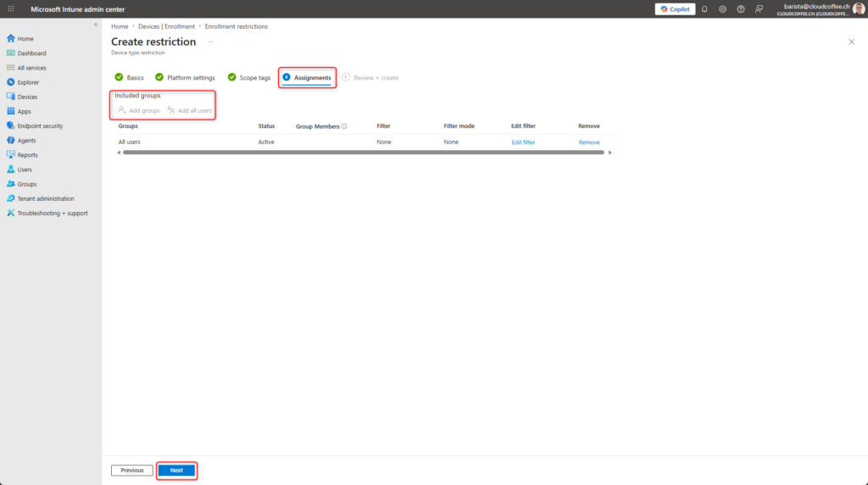Open Devices | Enrollment breadcrumb link
The image size is (868, 485).
click(167, 26)
